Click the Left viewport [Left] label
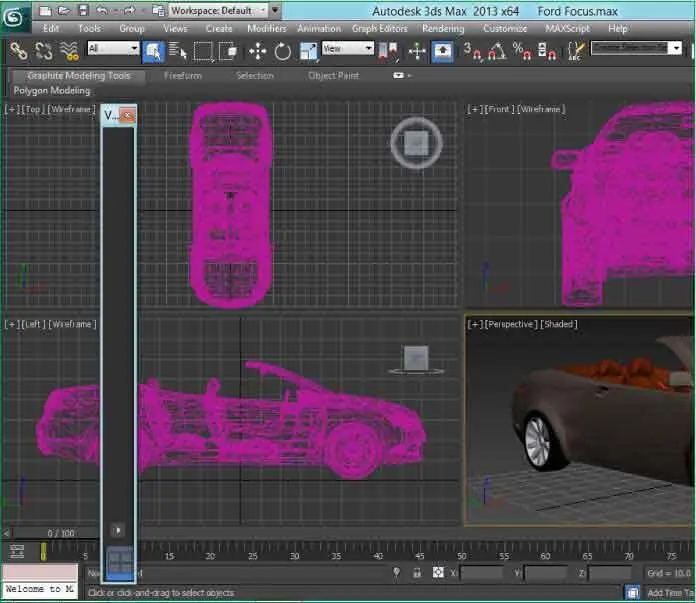The width and height of the screenshot is (696, 603). coord(33,324)
